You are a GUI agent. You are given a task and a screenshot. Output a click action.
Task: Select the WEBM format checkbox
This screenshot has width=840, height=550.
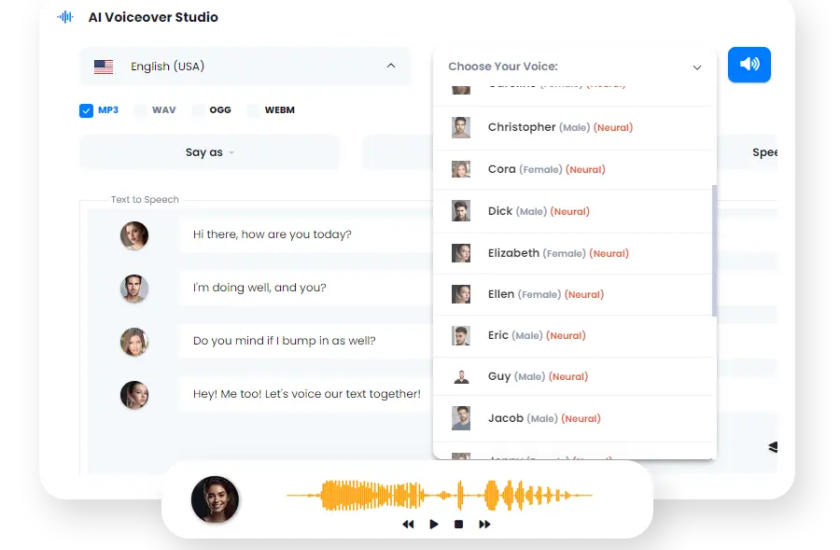click(x=253, y=110)
